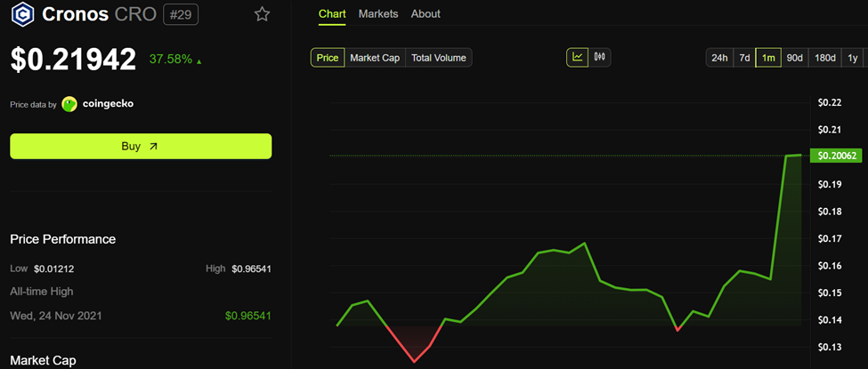Set chart range to 1m
The width and height of the screenshot is (868, 369).
tap(768, 58)
